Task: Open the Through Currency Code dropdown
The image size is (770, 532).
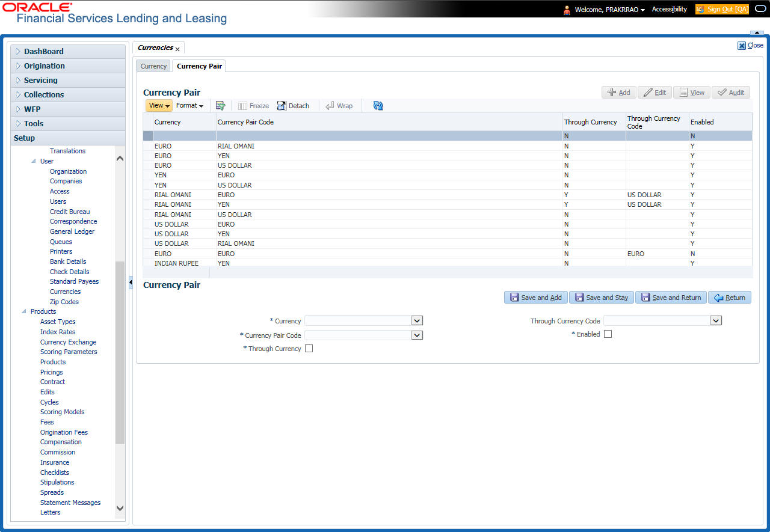Action: click(716, 321)
